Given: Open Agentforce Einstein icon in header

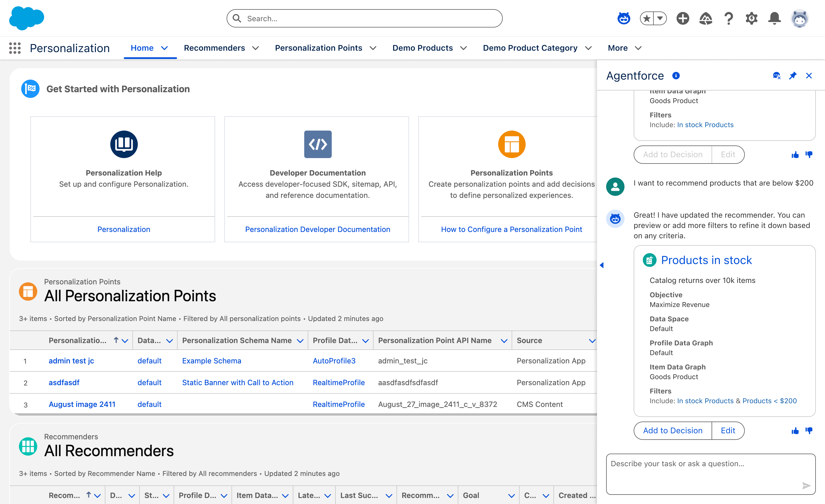Looking at the screenshot, I should [x=623, y=18].
